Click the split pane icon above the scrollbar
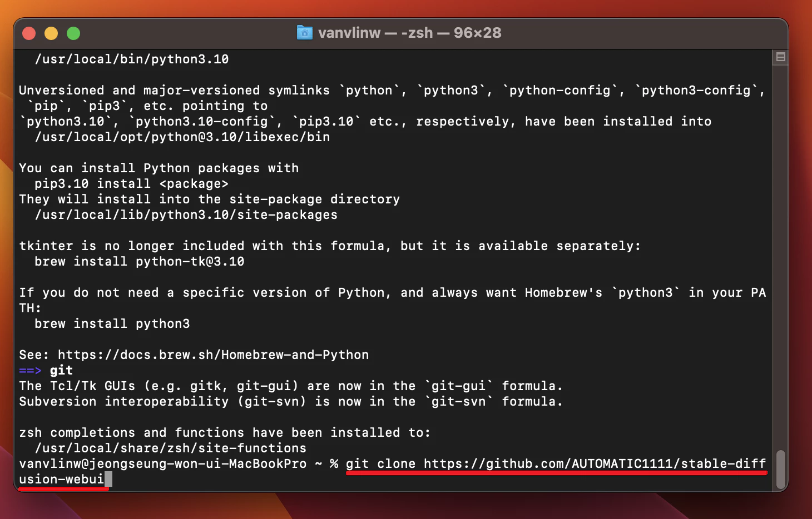The image size is (812, 519). [780, 57]
